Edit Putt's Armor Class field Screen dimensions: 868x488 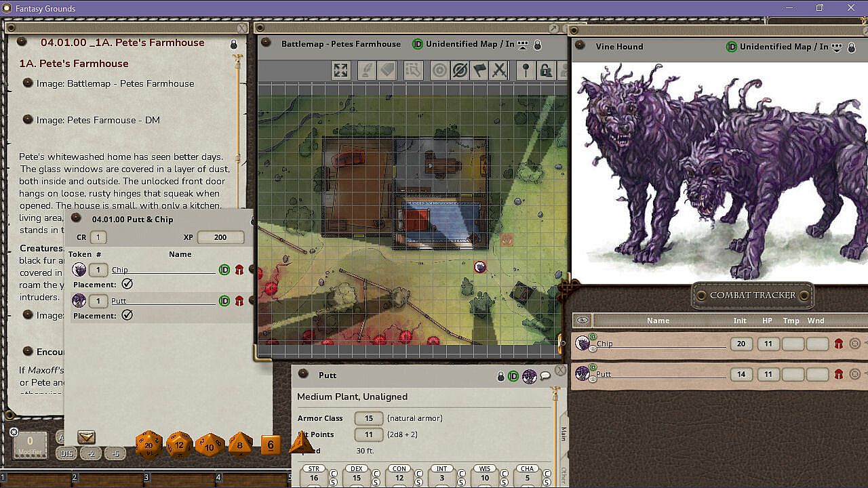(369, 418)
